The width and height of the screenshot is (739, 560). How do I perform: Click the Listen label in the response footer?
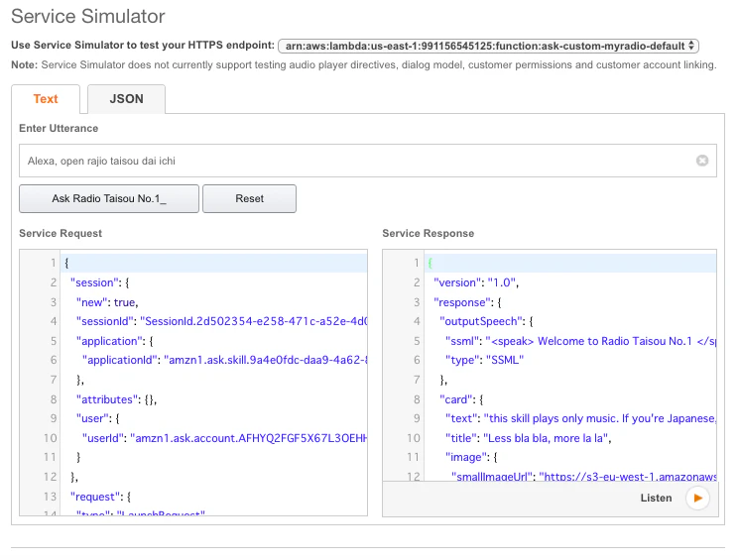coord(656,498)
